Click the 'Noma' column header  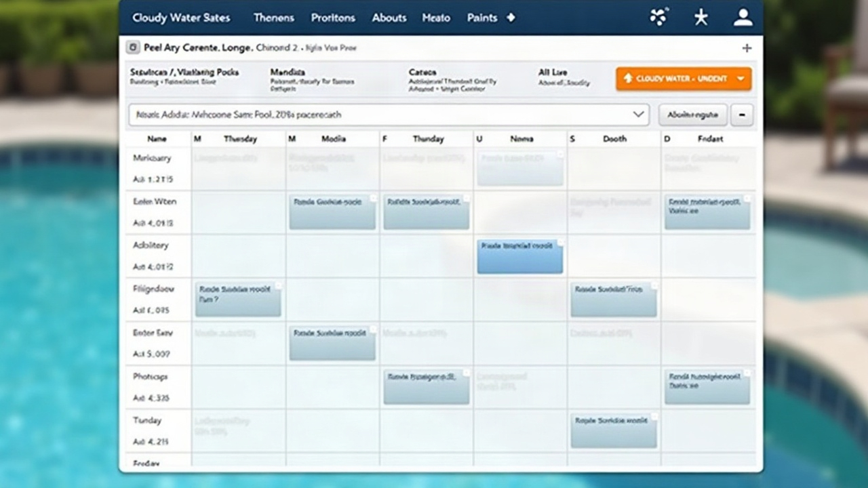(521, 138)
